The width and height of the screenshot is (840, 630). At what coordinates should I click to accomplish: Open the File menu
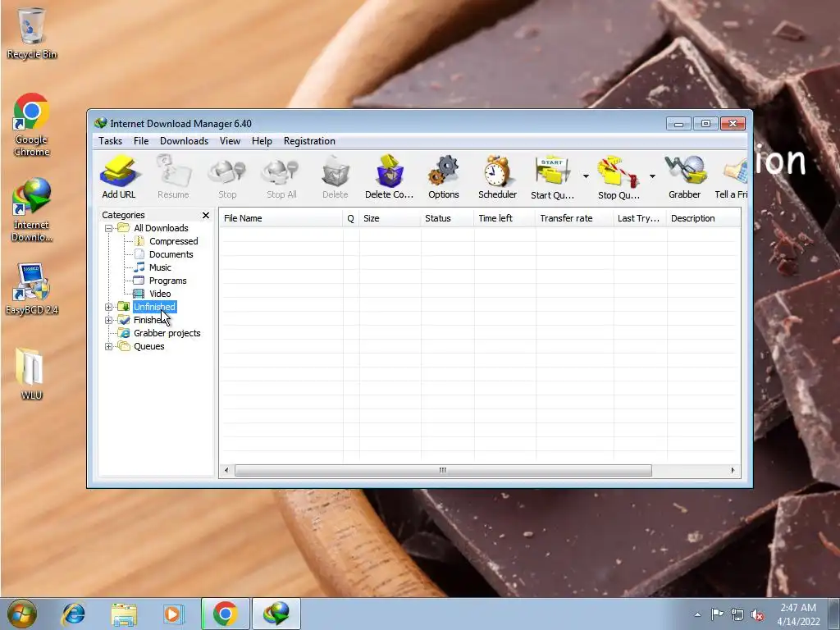coord(141,141)
